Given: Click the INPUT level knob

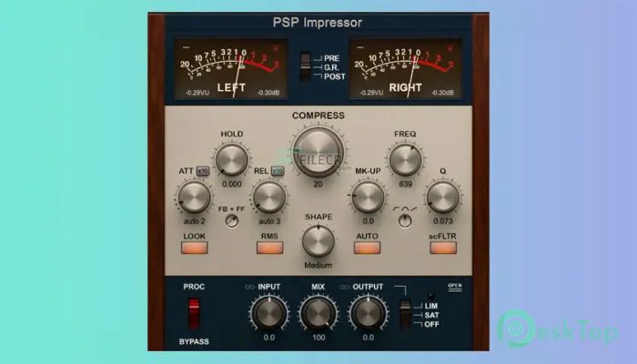Looking at the screenshot, I should pyautogui.click(x=269, y=313).
